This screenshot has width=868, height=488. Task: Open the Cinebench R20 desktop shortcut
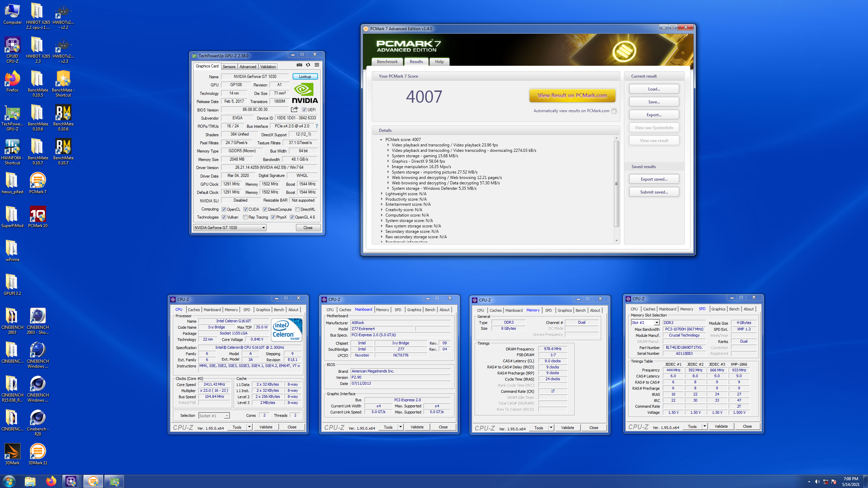(38, 423)
